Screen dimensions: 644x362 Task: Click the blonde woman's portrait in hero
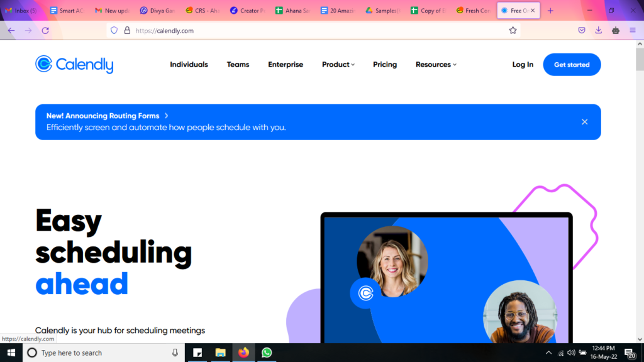pyautogui.click(x=392, y=261)
